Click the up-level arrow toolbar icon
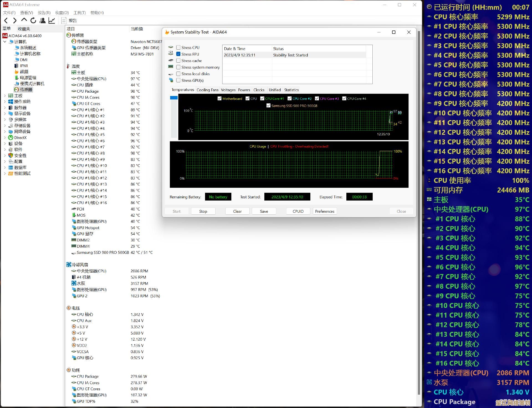The image size is (532, 408). pos(24,20)
